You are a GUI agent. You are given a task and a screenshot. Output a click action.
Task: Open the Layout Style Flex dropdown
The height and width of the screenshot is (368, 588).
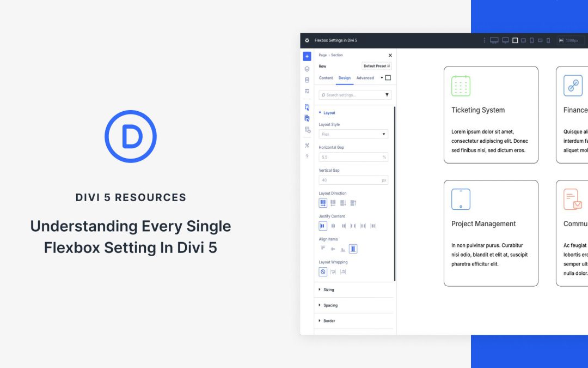353,135
